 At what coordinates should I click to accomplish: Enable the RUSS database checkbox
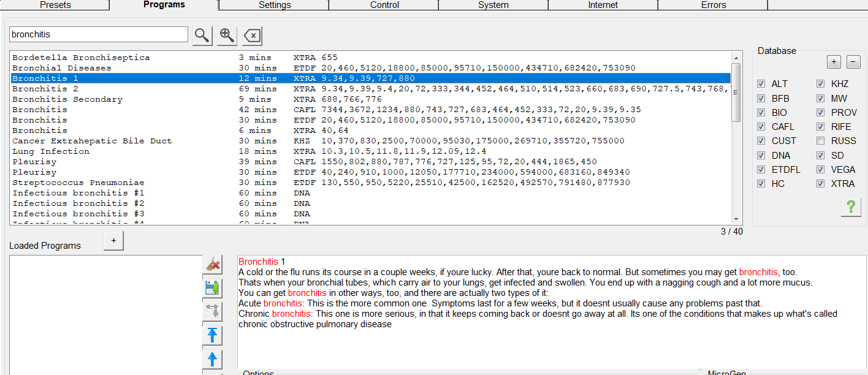[x=820, y=141]
